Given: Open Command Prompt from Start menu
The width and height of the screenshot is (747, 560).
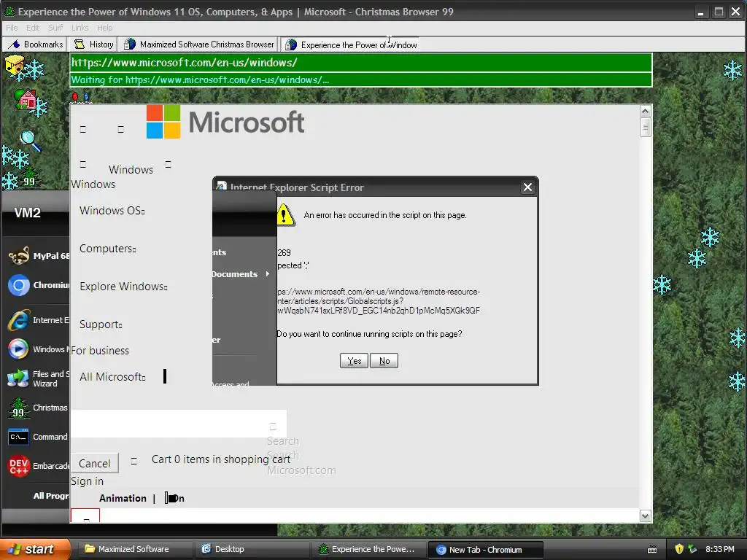Looking at the screenshot, I should pos(38,437).
